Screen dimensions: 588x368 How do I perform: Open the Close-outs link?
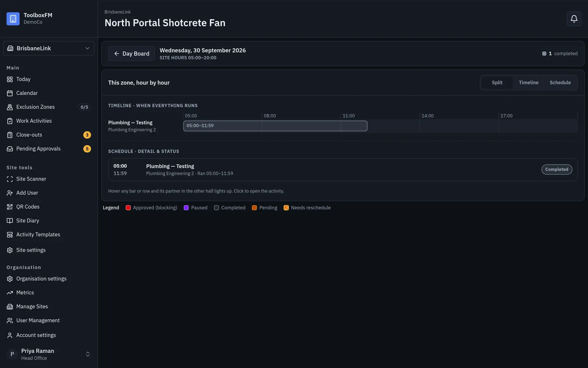tap(49, 135)
